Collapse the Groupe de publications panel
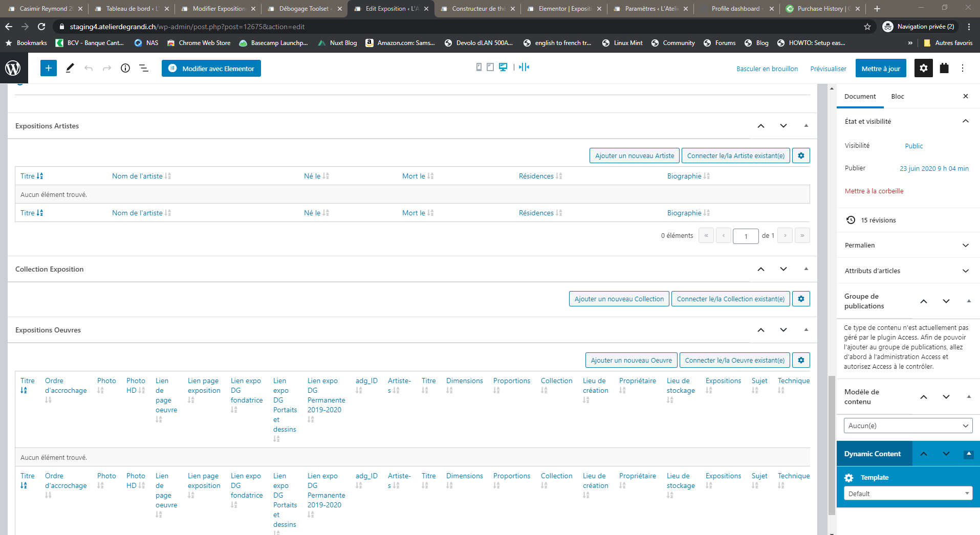Image resolution: width=980 pixels, height=535 pixels. 969,301
